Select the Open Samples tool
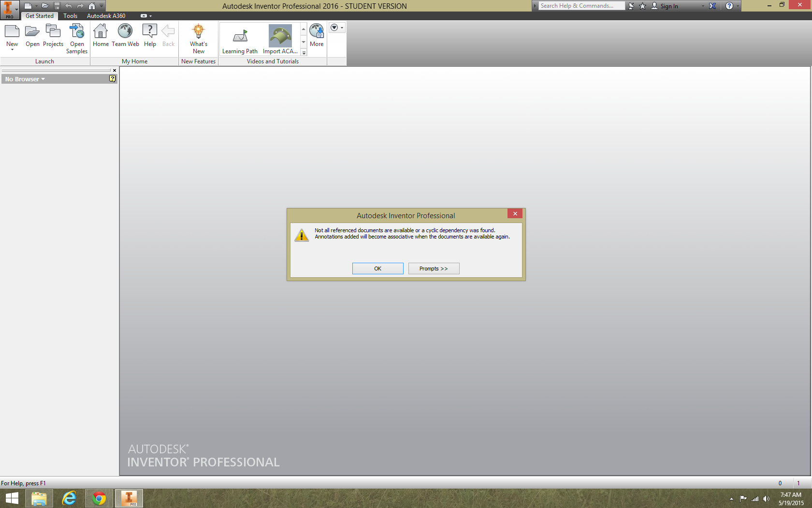 [x=76, y=36]
